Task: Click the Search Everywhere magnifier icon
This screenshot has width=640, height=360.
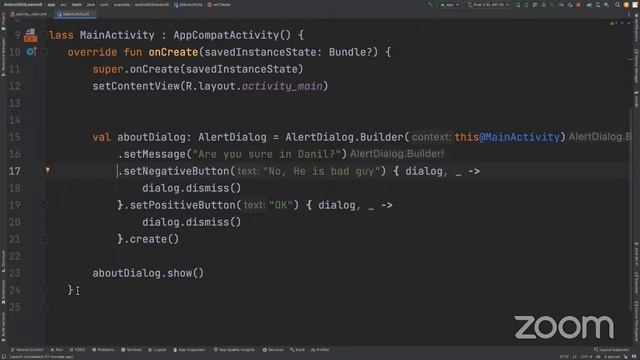Action: click(x=618, y=4)
